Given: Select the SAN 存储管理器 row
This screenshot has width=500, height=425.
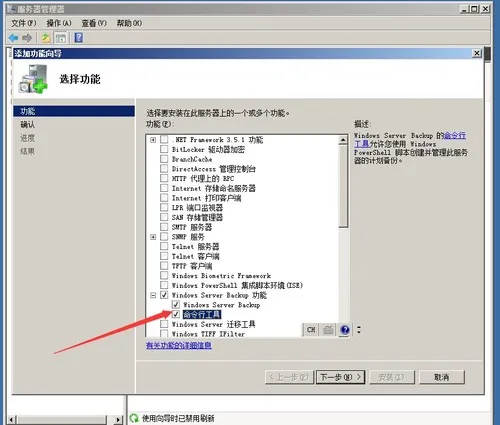Looking at the screenshot, I should tap(197, 217).
